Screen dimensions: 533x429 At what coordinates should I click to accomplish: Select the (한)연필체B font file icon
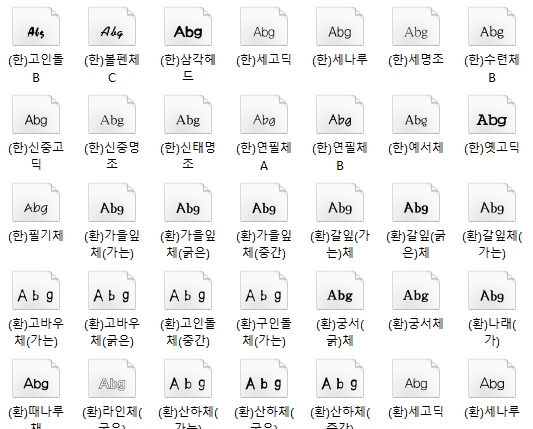coord(340,115)
